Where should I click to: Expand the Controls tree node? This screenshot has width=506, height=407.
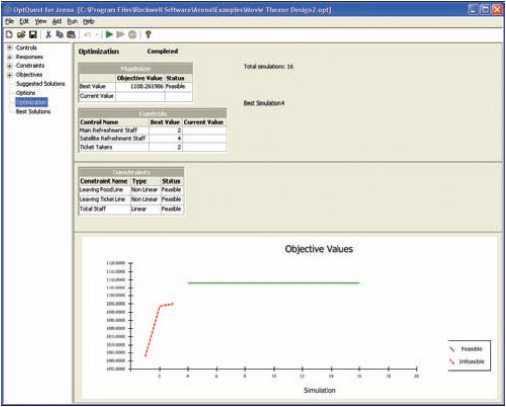coord(10,48)
